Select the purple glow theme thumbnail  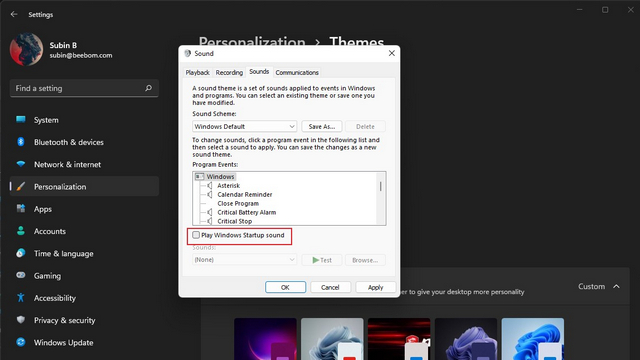coord(265,339)
